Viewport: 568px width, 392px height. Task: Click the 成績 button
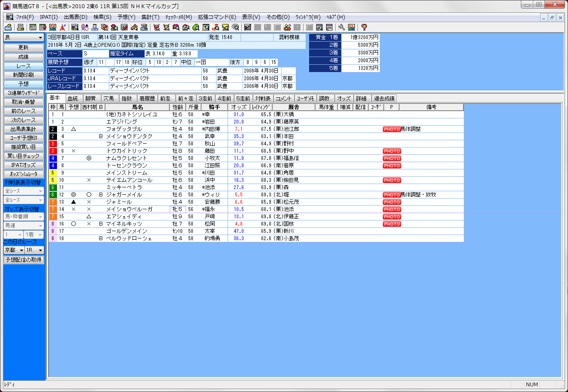coord(24,57)
